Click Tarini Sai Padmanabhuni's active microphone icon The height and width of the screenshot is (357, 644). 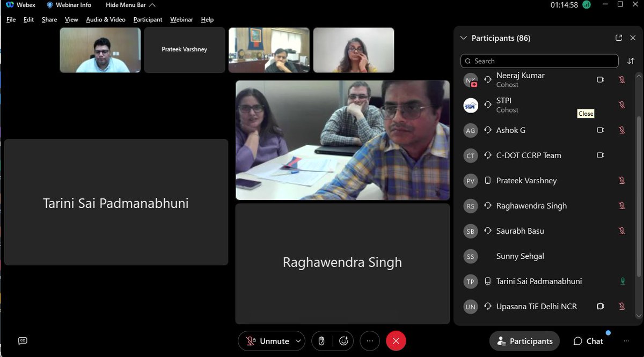pos(623,281)
